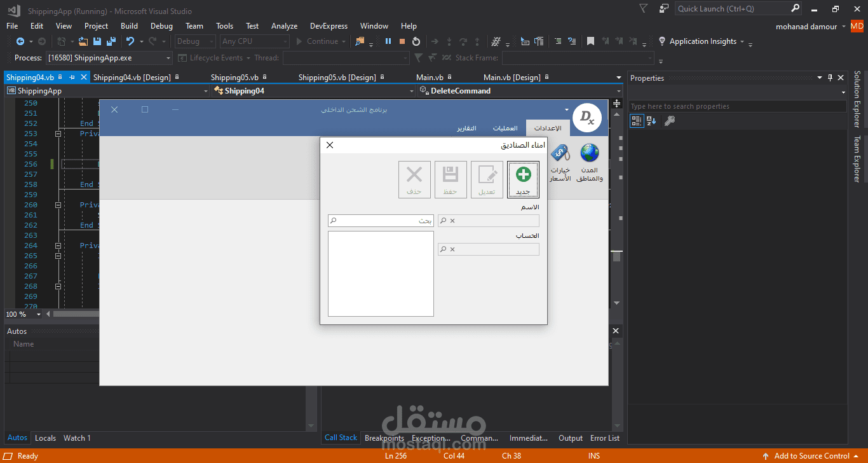Open Price Options tag icon
Image resolution: width=868 pixels, height=463 pixels.
pyautogui.click(x=560, y=162)
